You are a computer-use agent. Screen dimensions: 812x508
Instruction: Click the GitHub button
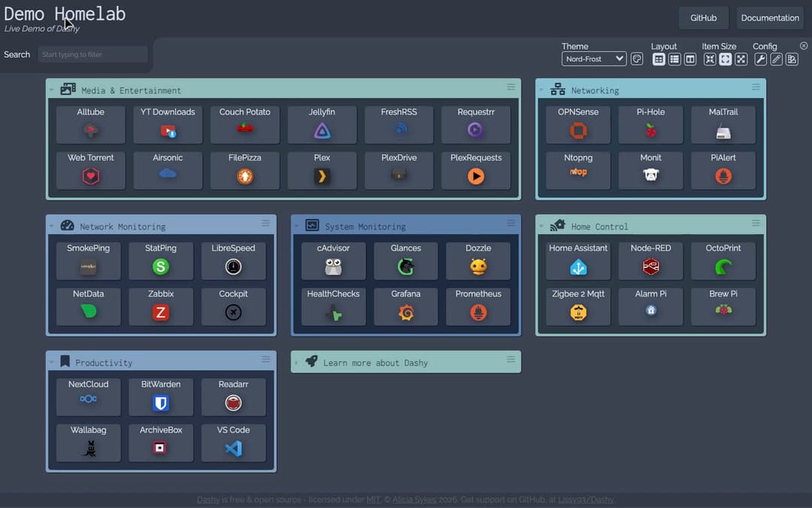(x=703, y=17)
